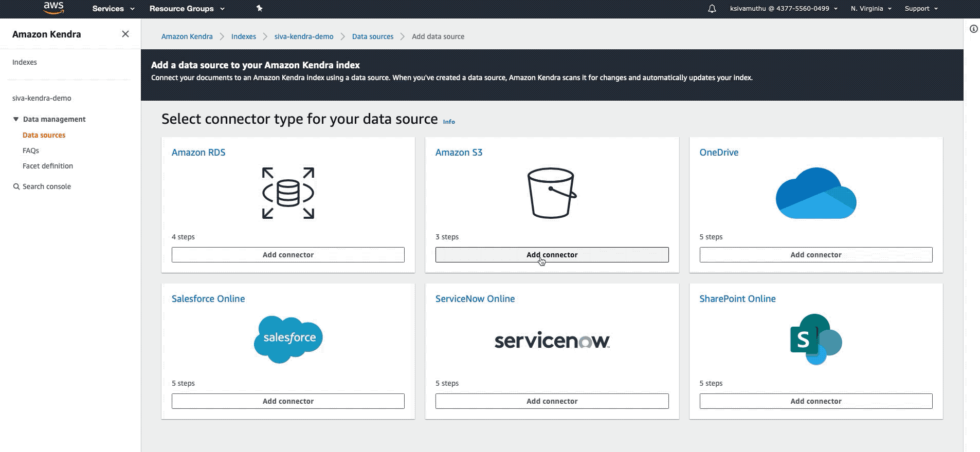Click the Amazon S3 bucket icon

552,193
